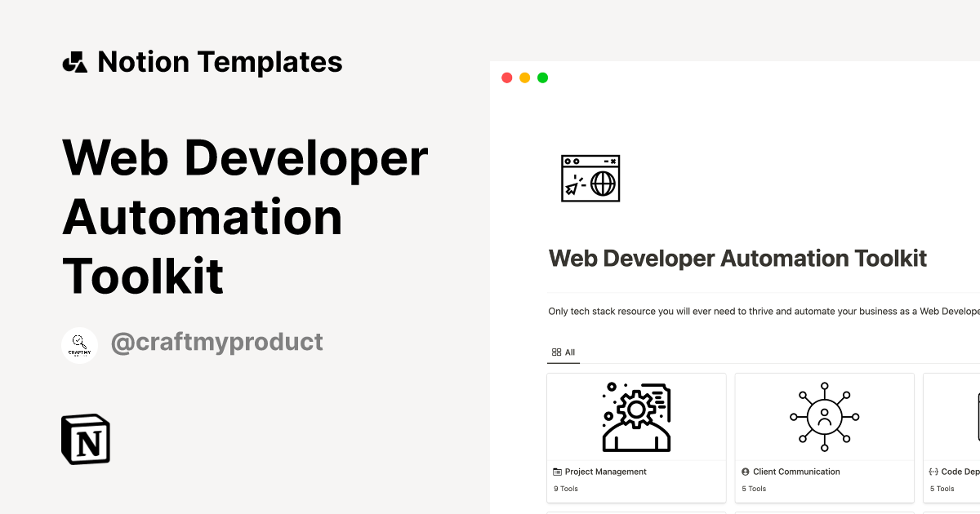This screenshot has width=980, height=514.
Task: Open the @craftmyproduct creator profile
Action: tap(216, 343)
